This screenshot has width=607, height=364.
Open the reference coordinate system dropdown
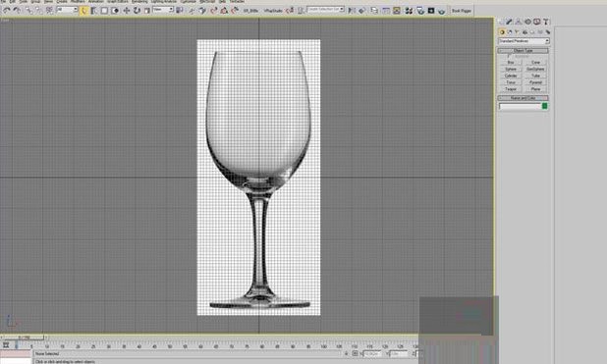[163, 10]
